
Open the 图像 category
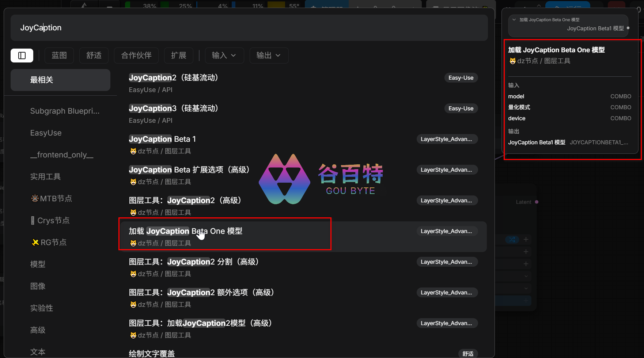[38, 286]
